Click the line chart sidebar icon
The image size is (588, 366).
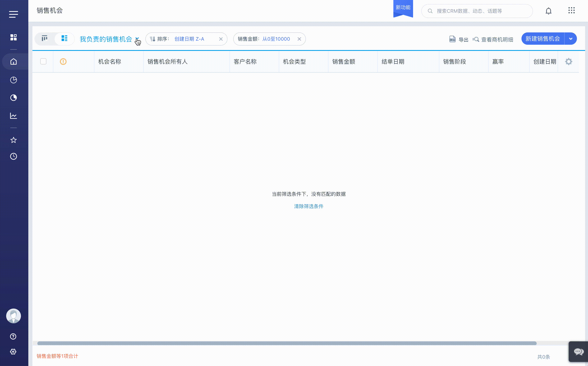pyautogui.click(x=14, y=116)
